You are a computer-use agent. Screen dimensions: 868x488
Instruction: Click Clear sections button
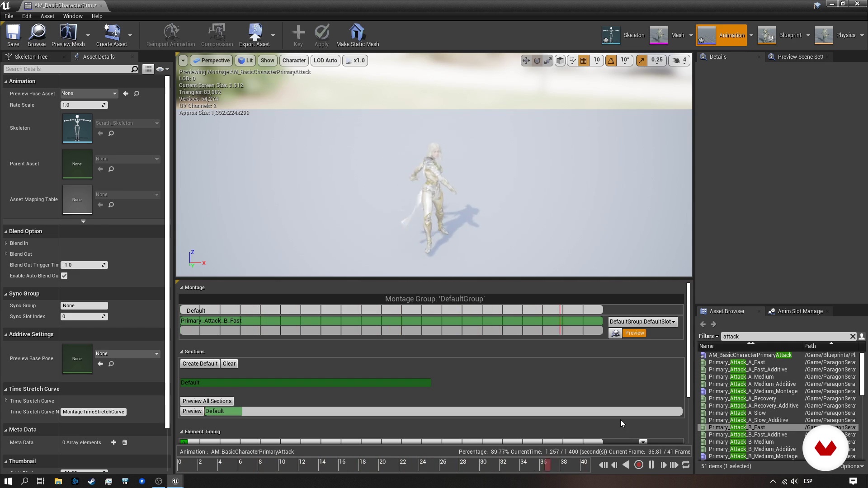229,364
